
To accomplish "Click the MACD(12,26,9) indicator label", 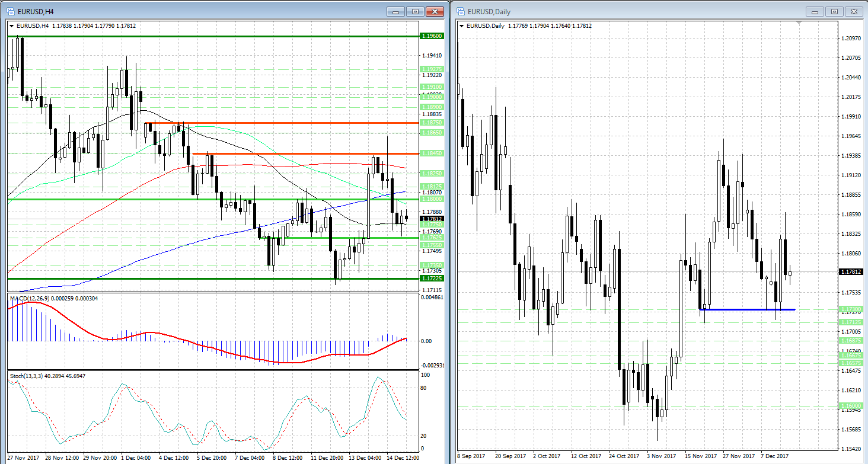I will tap(53, 298).
